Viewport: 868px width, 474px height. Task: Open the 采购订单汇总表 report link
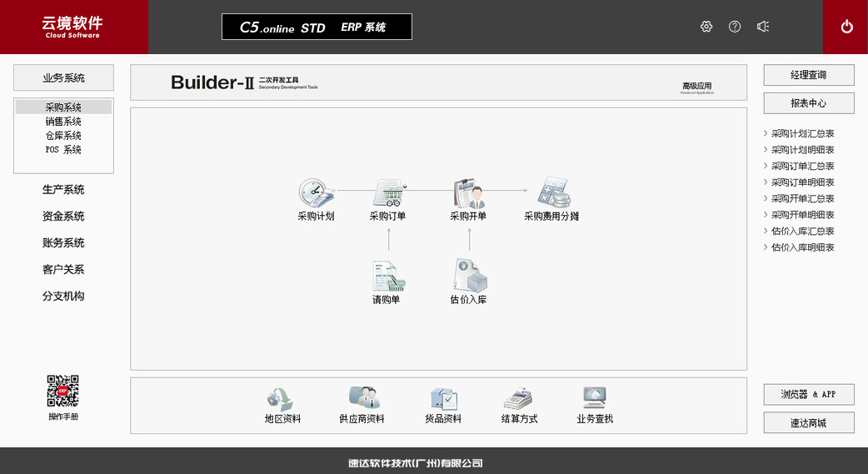[802, 166]
